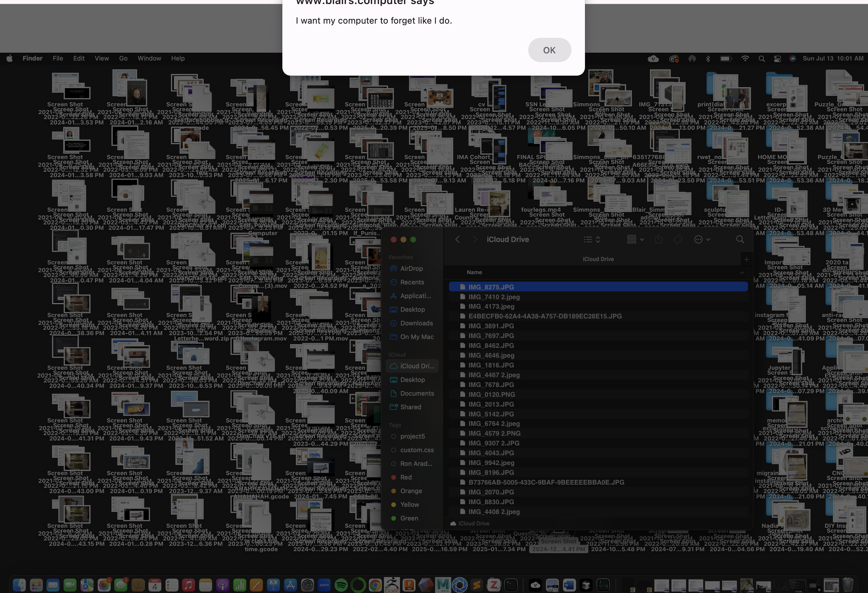Open Downloads in Finder sidebar

[416, 323]
